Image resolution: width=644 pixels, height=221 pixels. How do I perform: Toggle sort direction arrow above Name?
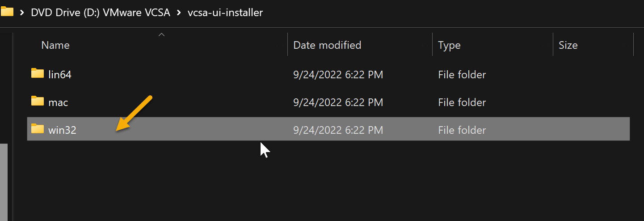pyautogui.click(x=162, y=35)
